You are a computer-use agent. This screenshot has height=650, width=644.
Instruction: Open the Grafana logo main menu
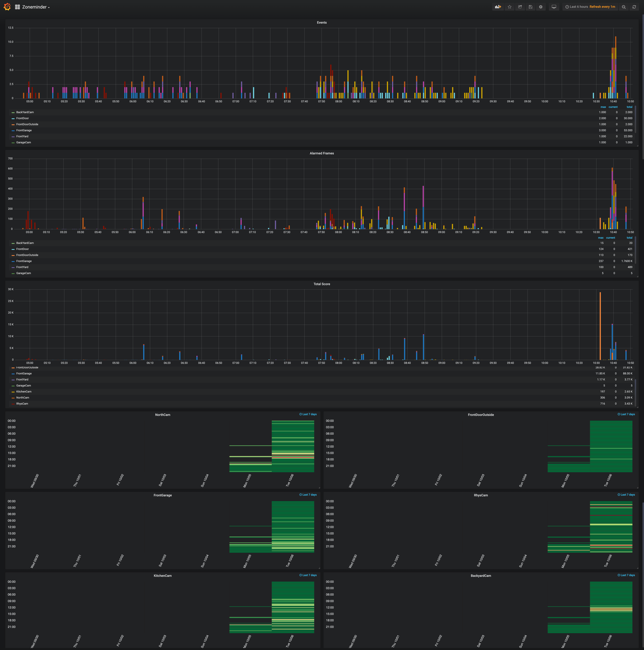point(7,7)
